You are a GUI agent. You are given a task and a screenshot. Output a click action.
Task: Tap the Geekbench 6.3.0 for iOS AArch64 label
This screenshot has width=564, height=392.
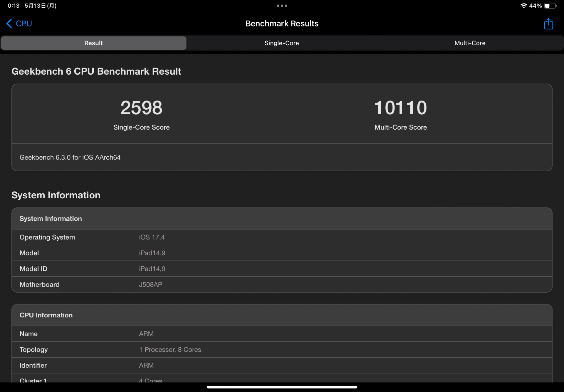coord(70,158)
